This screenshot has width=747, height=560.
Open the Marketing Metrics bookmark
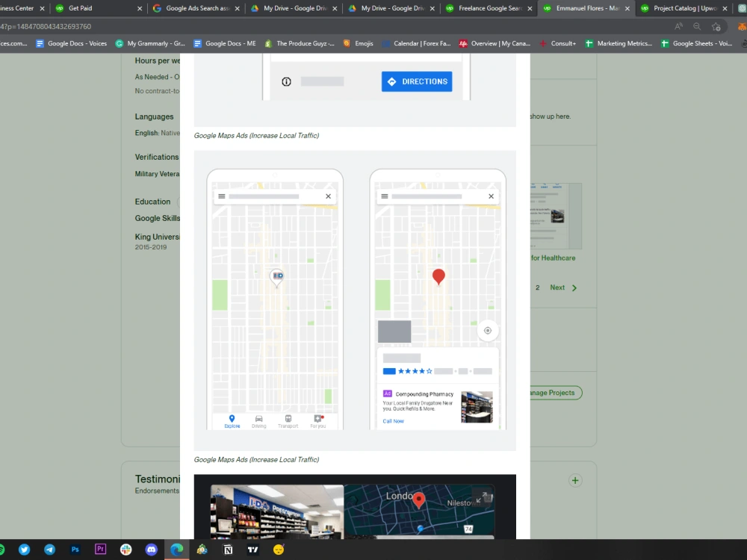point(619,43)
